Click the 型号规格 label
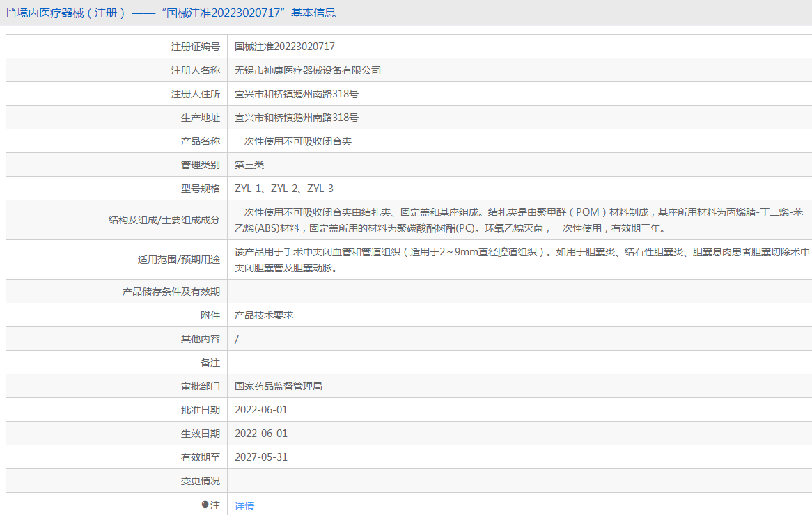This screenshot has width=812, height=515. tap(201, 189)
